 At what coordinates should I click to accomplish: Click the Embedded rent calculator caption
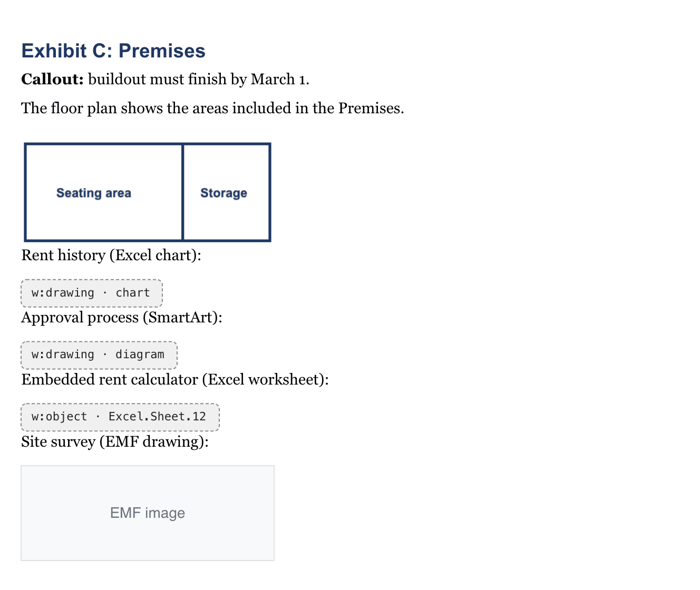click(x=175, y=380)
